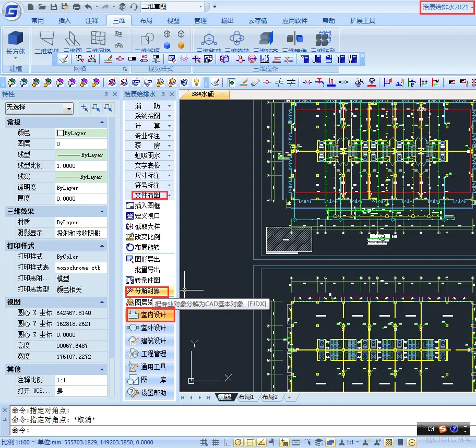
Task: Collapse the 打印样式 section
Action: [x=102, y=246]
